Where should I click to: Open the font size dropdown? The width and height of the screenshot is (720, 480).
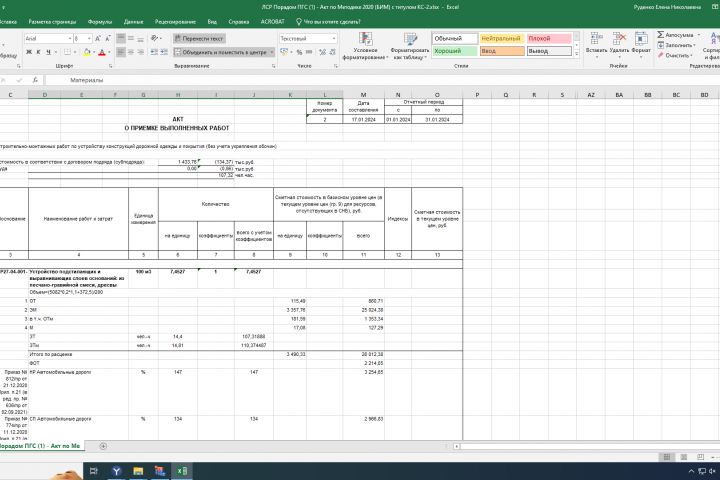(x=89, y=39)
